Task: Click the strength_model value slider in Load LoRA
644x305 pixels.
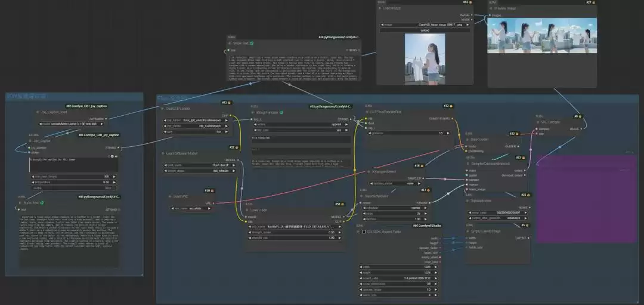Action: 296,232
